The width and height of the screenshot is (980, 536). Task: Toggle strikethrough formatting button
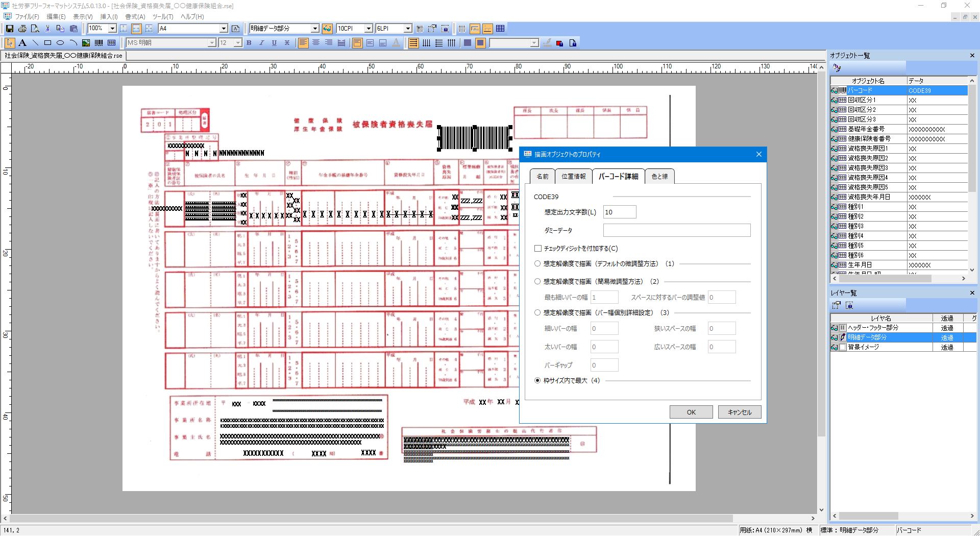287,43
